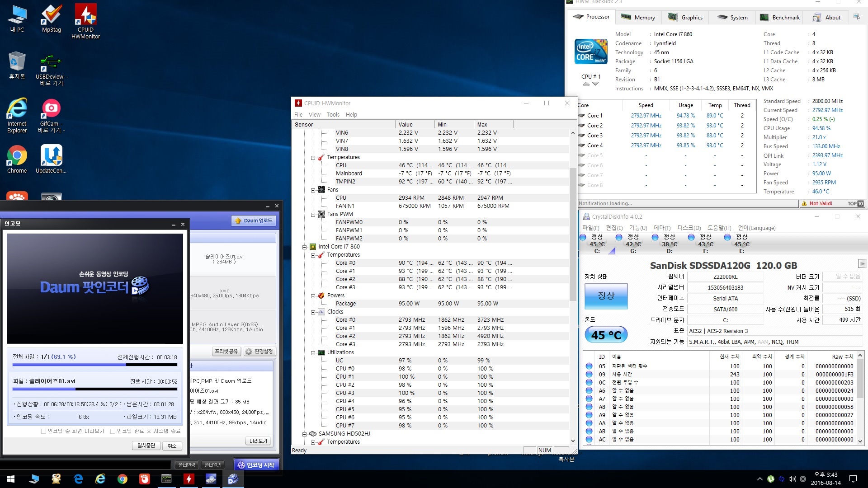Open Internet Explorer desktop icon
868x488 pixels.
(x=17, y=116)
